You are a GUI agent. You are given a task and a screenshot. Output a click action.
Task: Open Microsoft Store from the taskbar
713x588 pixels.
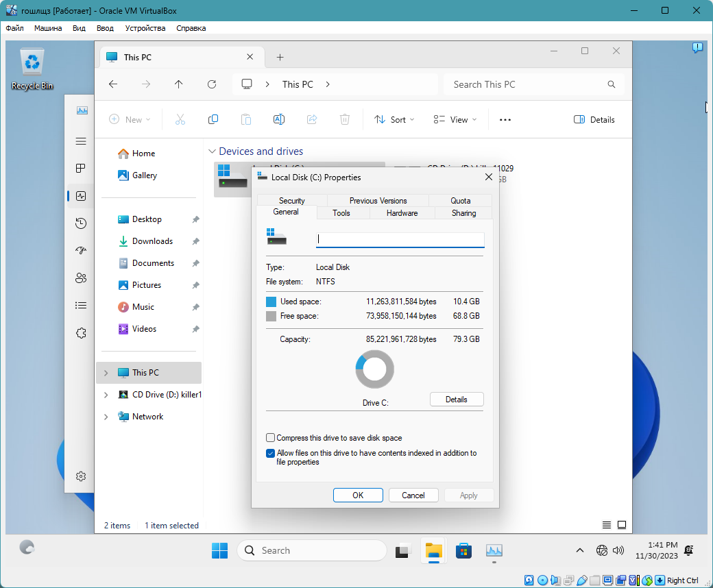click(464, 550)
